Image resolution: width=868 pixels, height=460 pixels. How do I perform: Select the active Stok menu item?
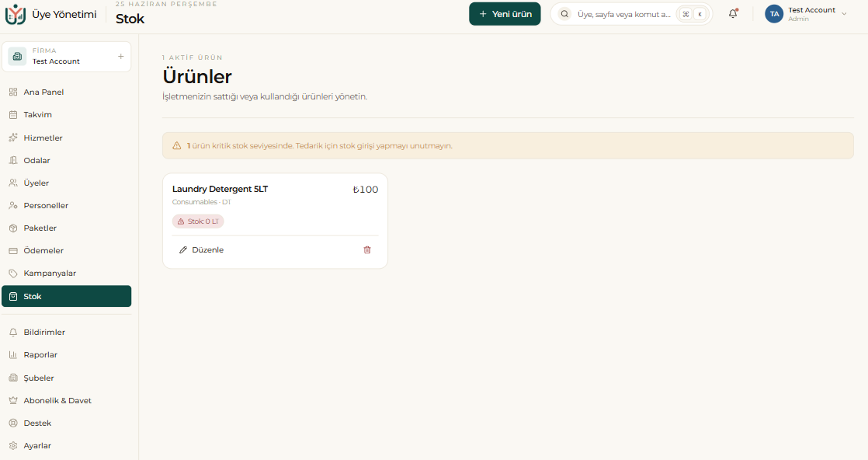(67, 296)
